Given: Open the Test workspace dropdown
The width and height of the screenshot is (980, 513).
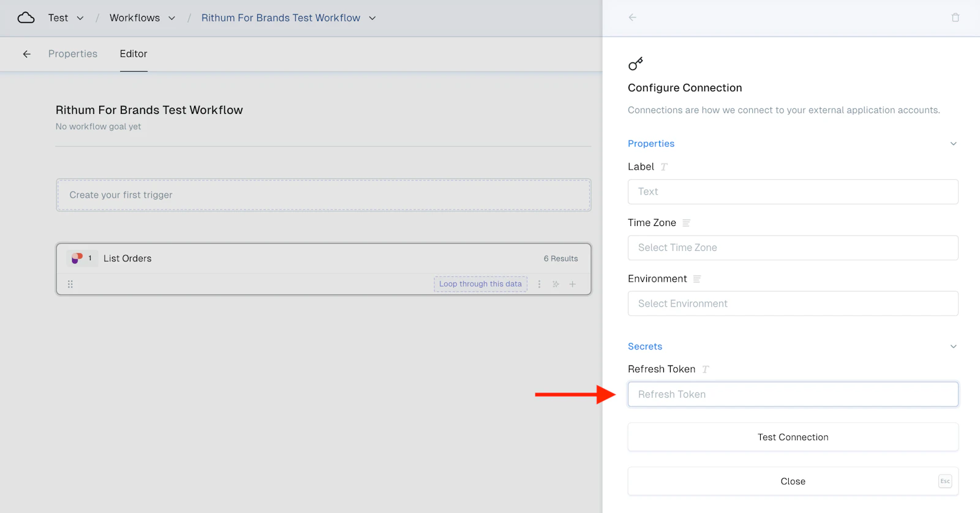Looking at the screenshot, I should point(66,18).
